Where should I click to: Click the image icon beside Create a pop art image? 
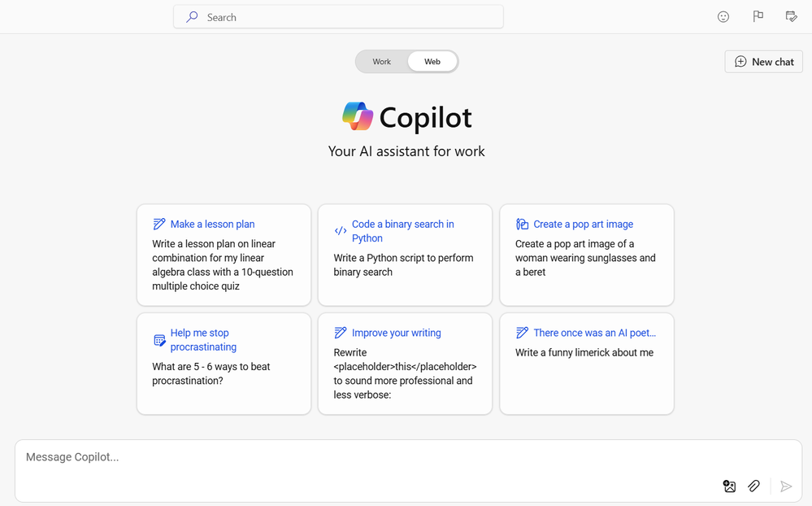(x=522, y=224)
